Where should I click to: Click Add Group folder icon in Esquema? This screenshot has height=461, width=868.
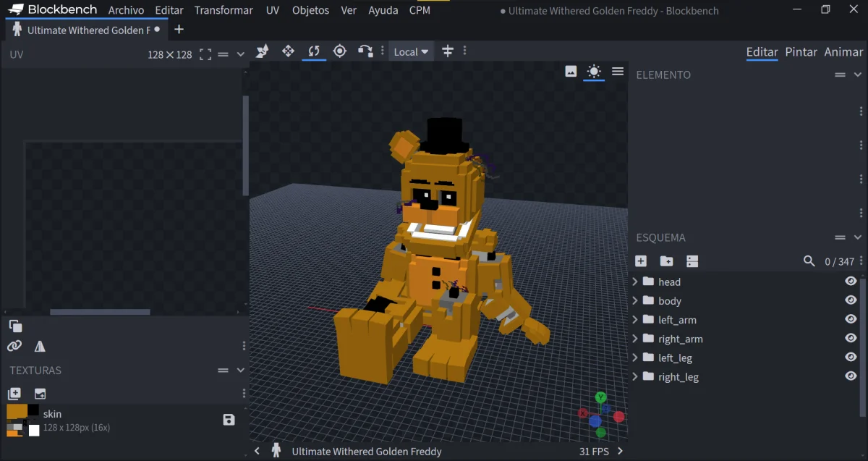(x=666, y=261)
